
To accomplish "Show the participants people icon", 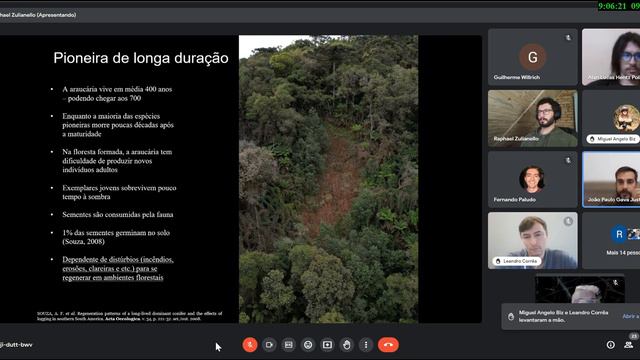I will tap(629, 345).
